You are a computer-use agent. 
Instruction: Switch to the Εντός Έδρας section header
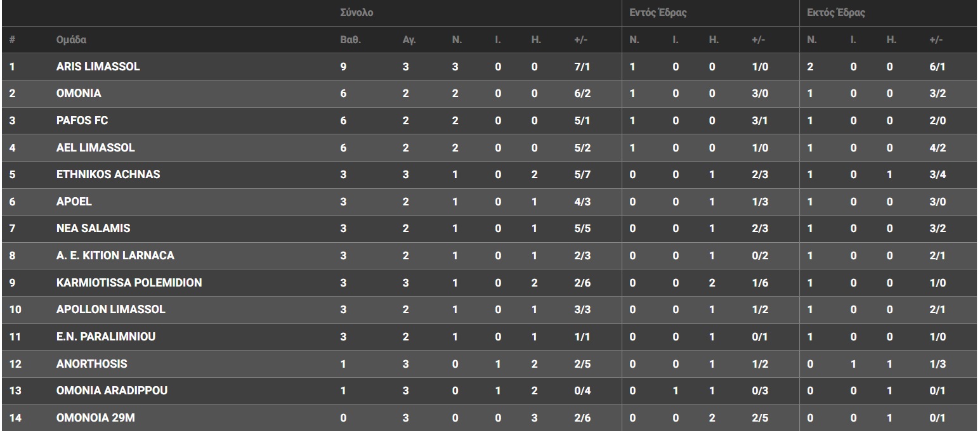(x=658, y=13)
